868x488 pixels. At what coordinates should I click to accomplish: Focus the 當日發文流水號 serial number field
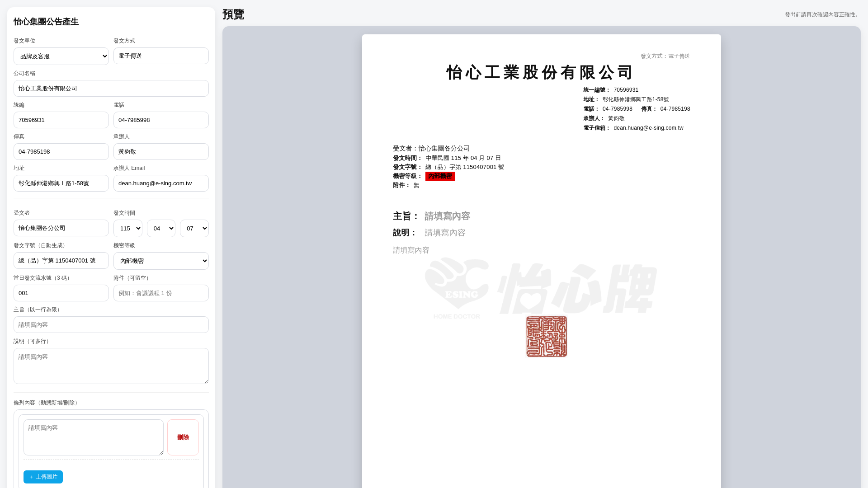click(x=61, y=293)
